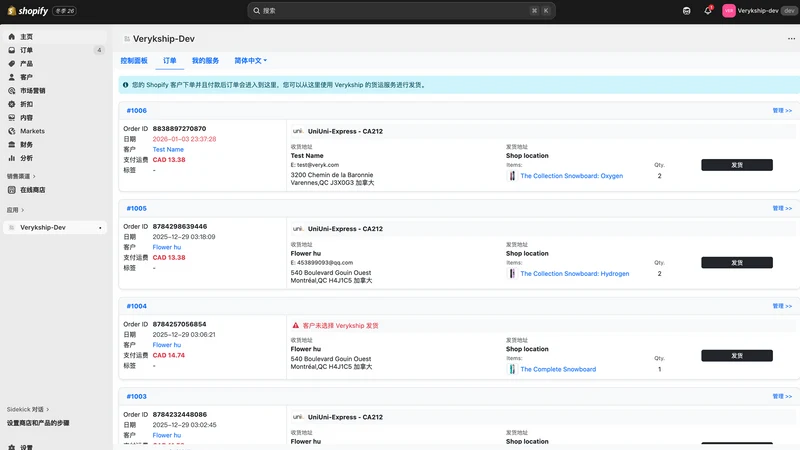This screenshot has width=800, height=450.
Task: Open The Collection Snowboard: Hydrogen link
Action: point(574,273)
